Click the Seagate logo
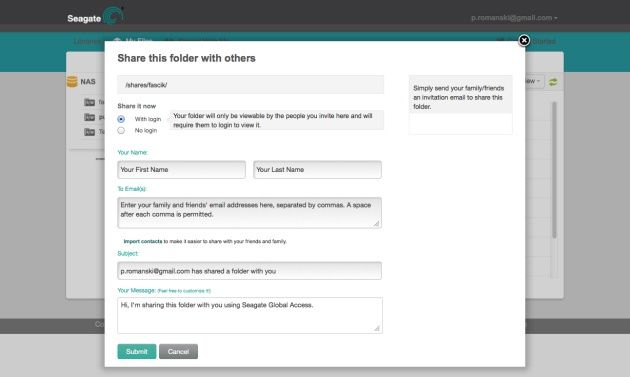The width and height of the screenshot is (630, 377). tap(95, 16)
